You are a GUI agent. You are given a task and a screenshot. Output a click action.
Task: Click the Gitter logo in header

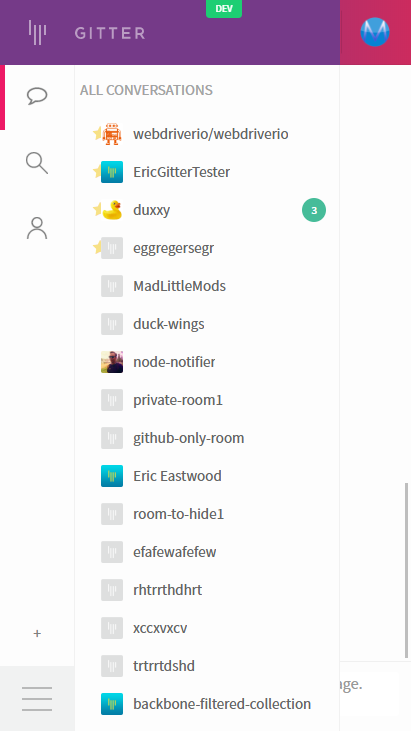87,33
